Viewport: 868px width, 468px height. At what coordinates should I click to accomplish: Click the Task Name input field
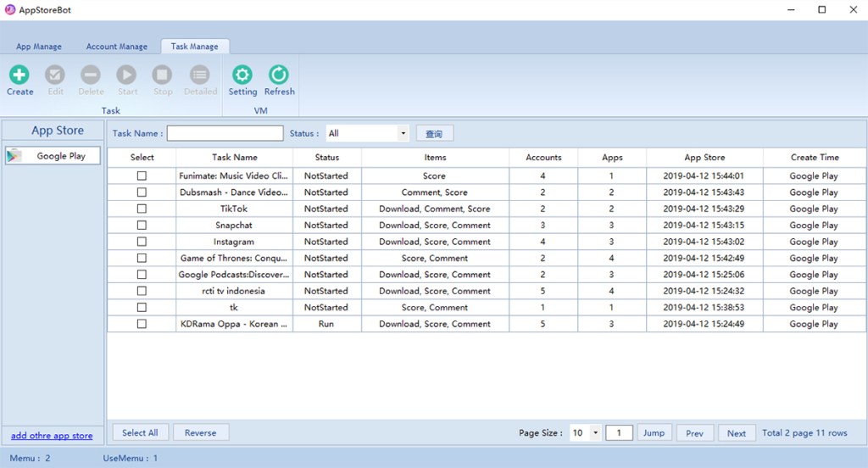tap(225, 134)
